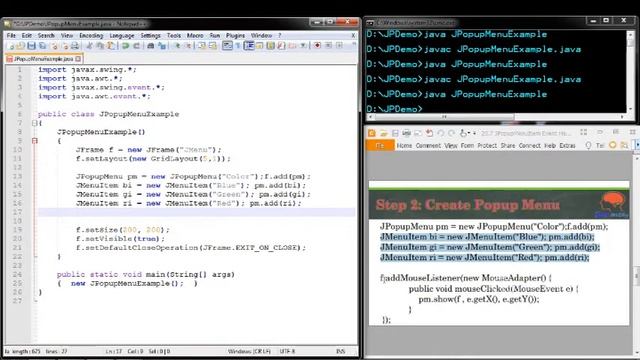
Task: Toggle the Indent Guide icon in Notepad++
Action: [x=249, y=46]
